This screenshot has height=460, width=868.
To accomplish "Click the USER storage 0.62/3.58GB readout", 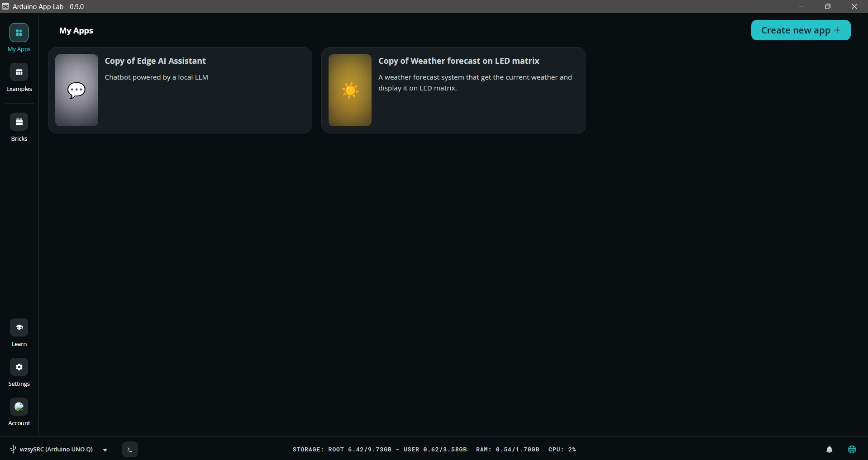I will point(435,450).
